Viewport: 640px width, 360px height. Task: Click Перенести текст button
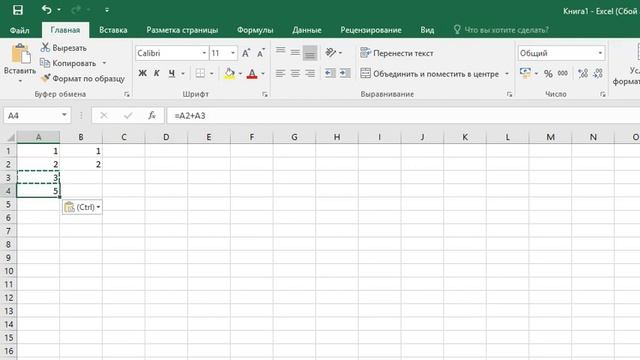pyautogui.click(x=397, y=53)
